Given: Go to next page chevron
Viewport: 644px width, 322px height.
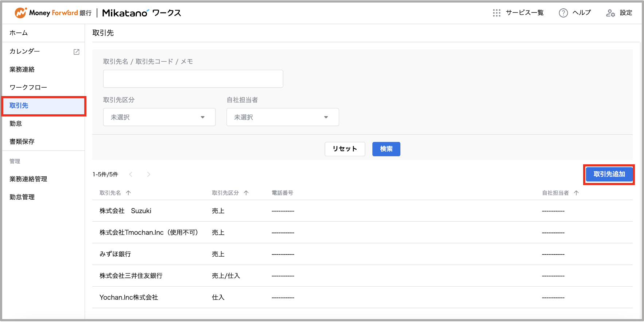Looking at the screenshot, I should [148, 175].
